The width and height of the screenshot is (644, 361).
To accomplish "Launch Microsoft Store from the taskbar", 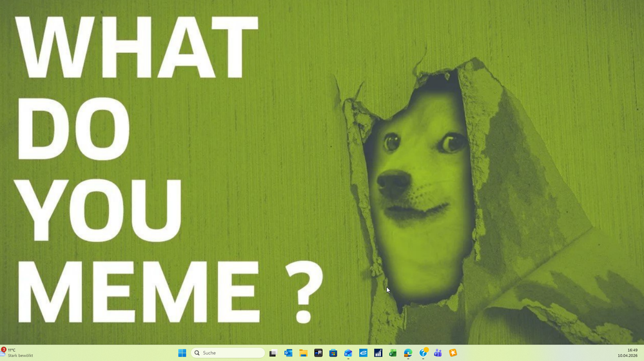I will (333, 353).
